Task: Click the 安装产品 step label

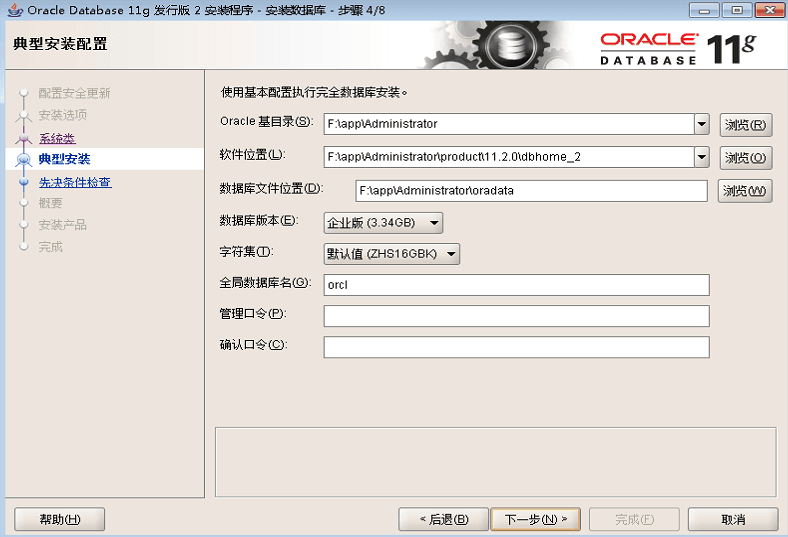Action: click(63, 225)
